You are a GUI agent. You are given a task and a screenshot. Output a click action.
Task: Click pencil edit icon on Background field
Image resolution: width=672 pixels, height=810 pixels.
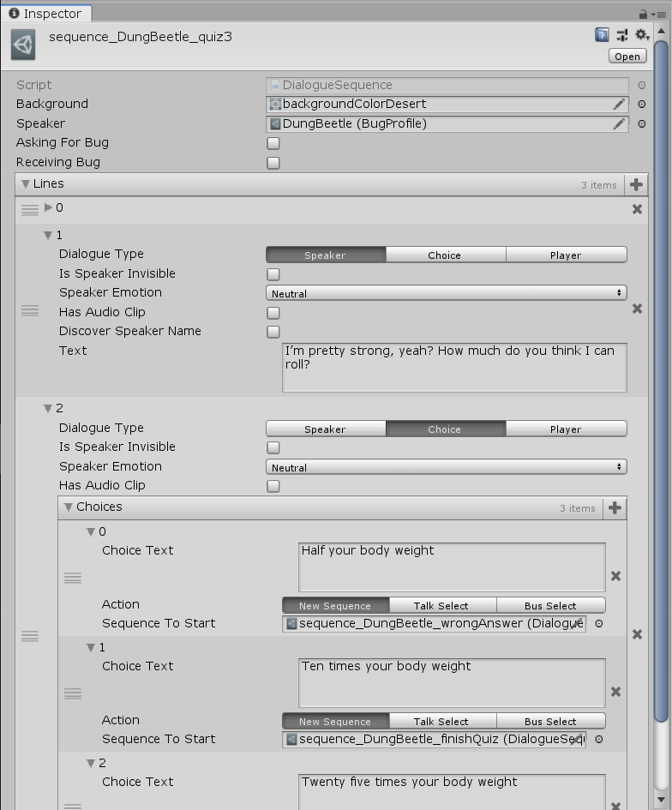pos(619,105)
